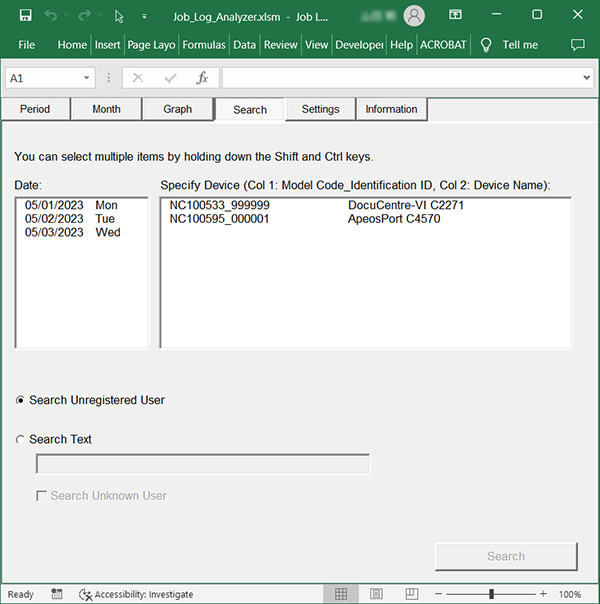Viewport: 600px width, 604px height.
Task: Click the Save icon in title bar
Action: pos(25,15)
